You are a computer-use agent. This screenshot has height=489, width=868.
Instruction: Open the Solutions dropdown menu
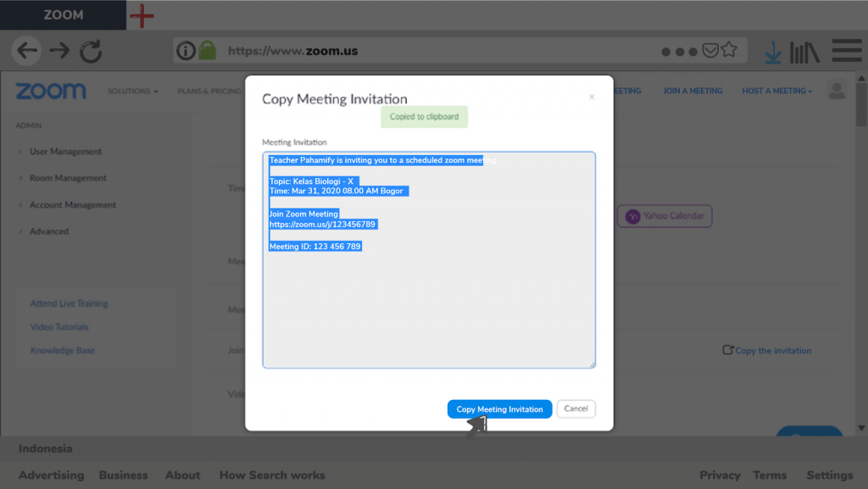tap(132, 91)
